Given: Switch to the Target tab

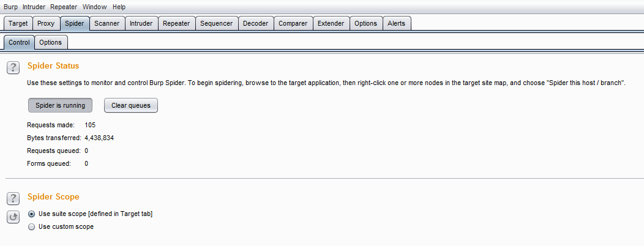Looking at the screenshot, I should pyautogui.click(x=18, y=23).
